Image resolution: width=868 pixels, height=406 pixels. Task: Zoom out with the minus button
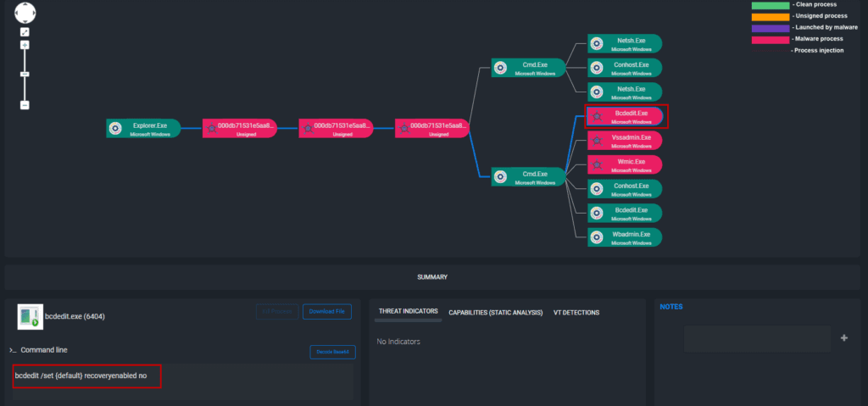[25, 105]
